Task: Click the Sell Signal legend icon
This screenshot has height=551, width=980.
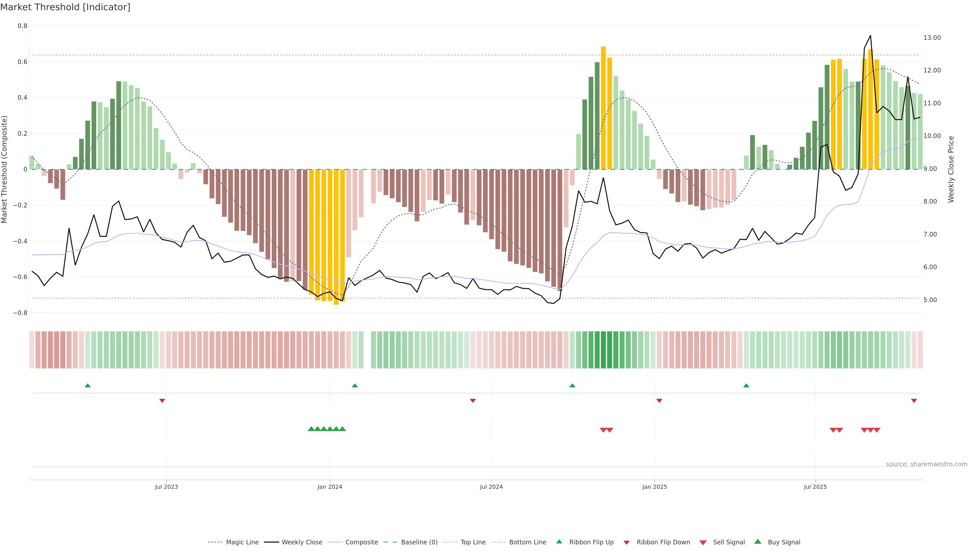Action: coord(703,543)
